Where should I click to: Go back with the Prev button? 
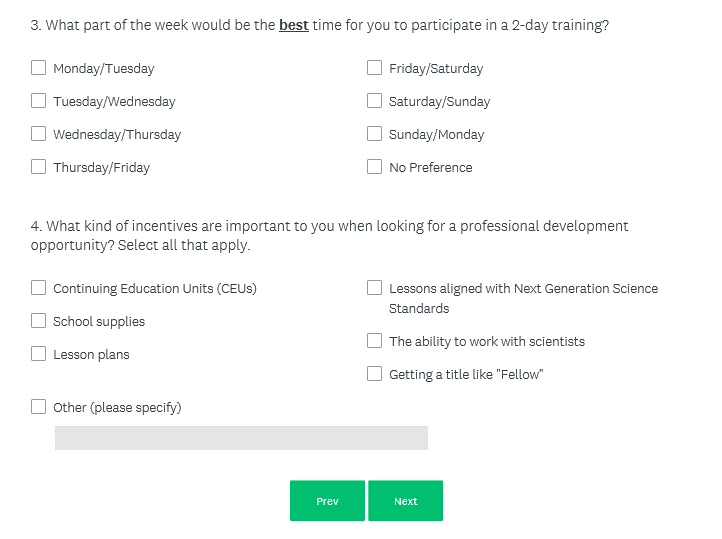pos(327,501)
